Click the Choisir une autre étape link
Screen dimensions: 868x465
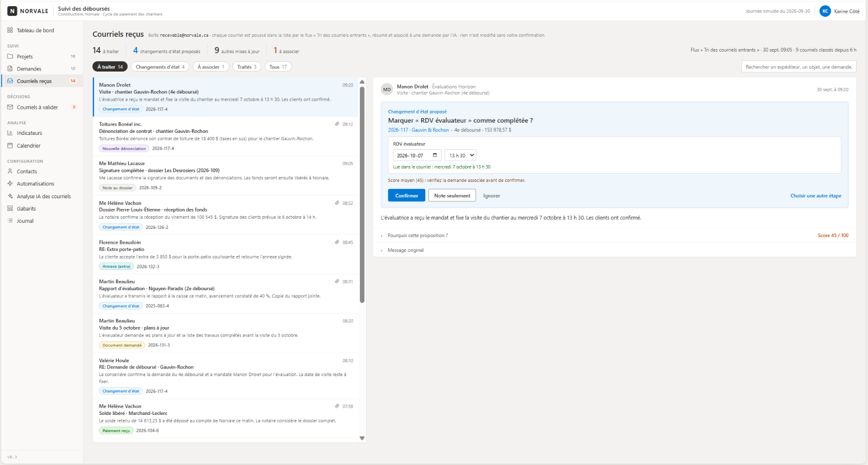click(x=816, y=196)
